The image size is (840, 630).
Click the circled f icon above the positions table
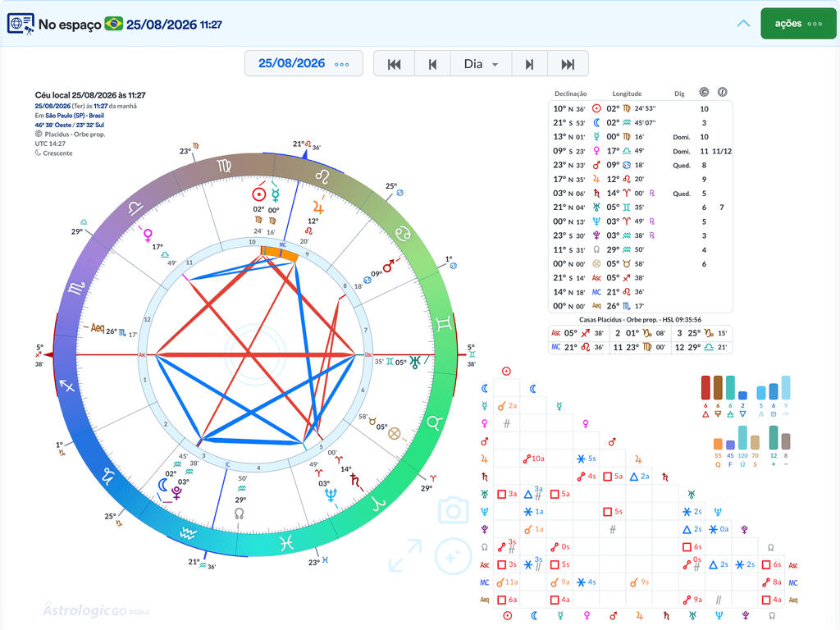[x=722, y=92]
